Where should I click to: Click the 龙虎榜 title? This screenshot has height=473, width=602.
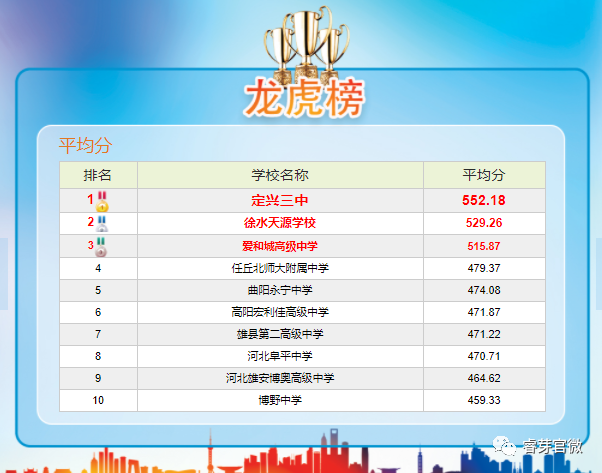tap(304, 98)
